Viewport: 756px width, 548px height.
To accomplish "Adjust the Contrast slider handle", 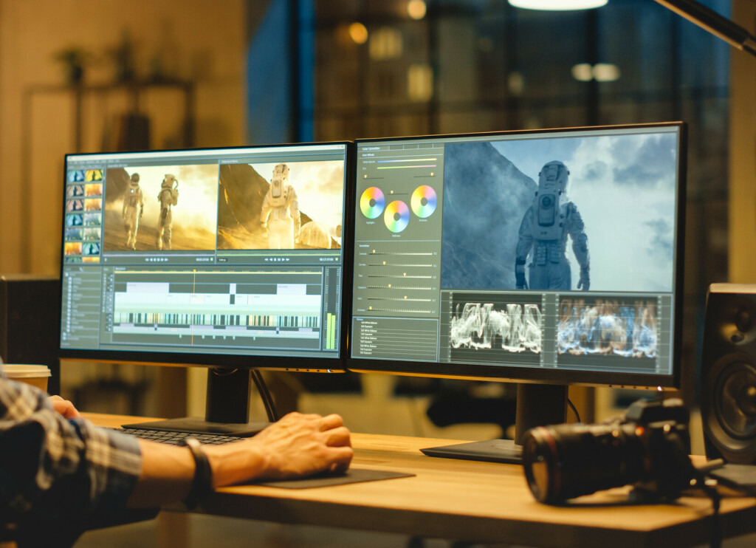I will point(374,253).
